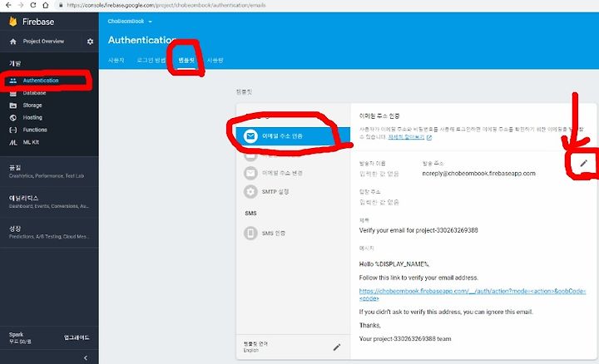599x364 pixels.
Task: Click the Firebase console URL field
Action: (x=166, y=5)
